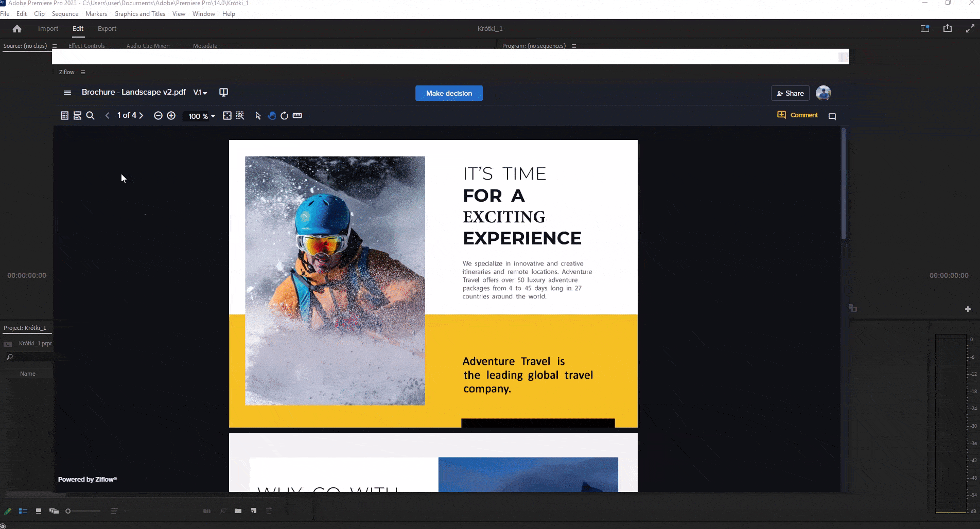Open the Markers menu
The width and height of the screenshot is (980, 529).
[96, 14]
